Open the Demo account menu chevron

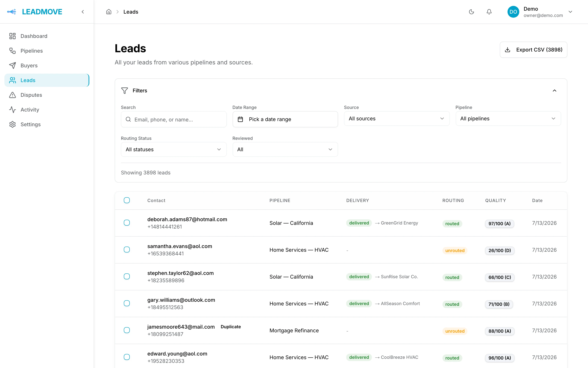tap(571, 12)
